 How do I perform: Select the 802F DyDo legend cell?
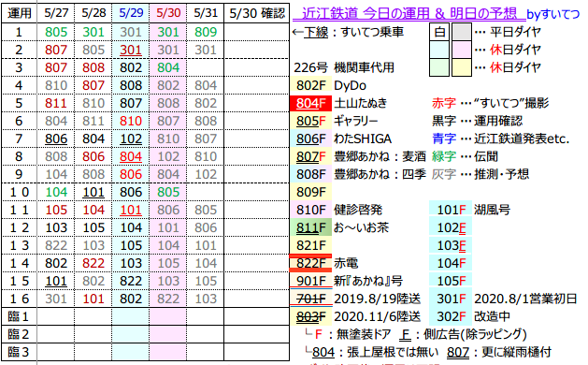[x=311, y=85]
